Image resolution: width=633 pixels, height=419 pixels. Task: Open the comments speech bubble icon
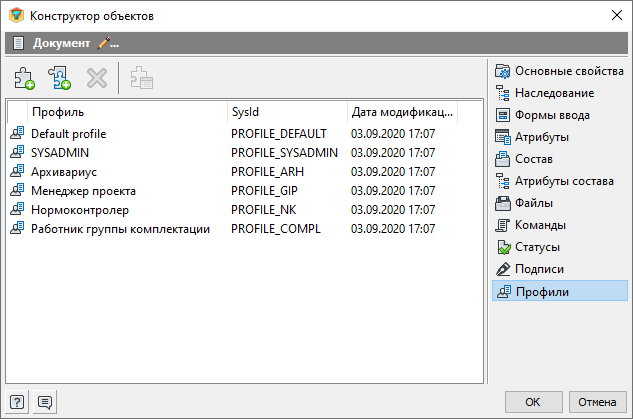coord(45,402)
